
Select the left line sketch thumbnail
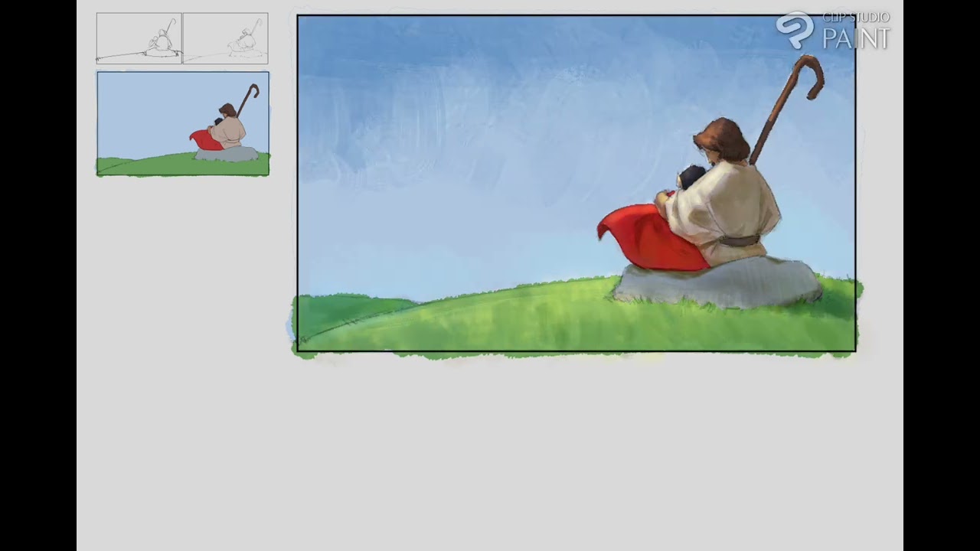139,38
